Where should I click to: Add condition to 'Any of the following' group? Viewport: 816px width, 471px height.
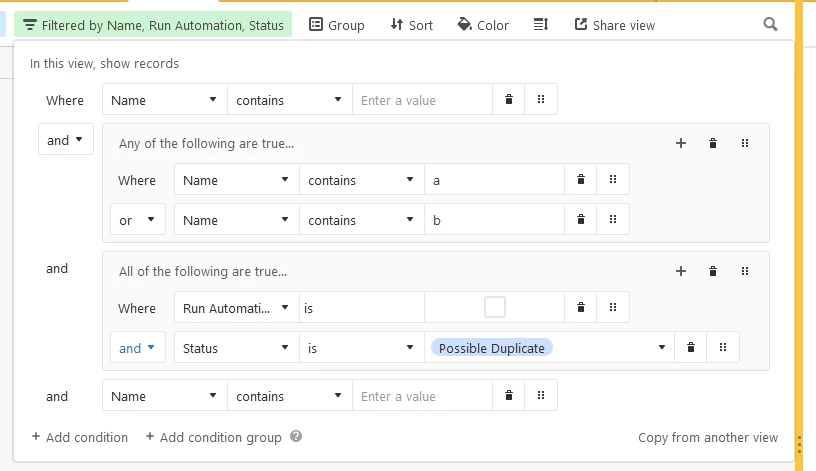681,143
